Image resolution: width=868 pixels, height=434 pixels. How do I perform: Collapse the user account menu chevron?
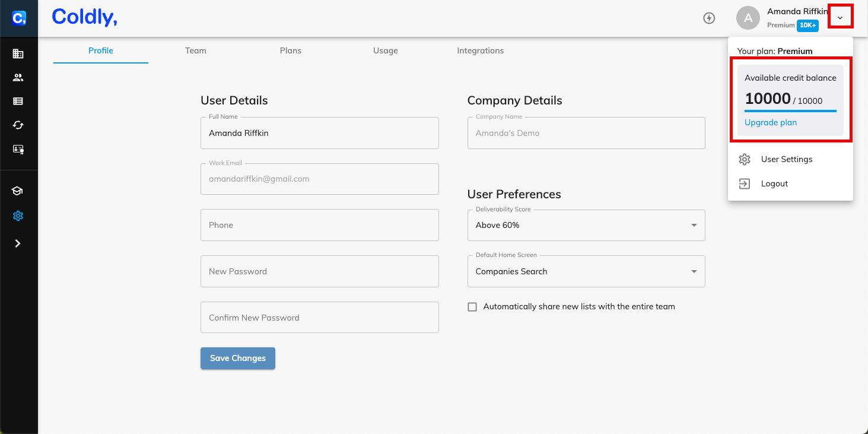(840, 18)
